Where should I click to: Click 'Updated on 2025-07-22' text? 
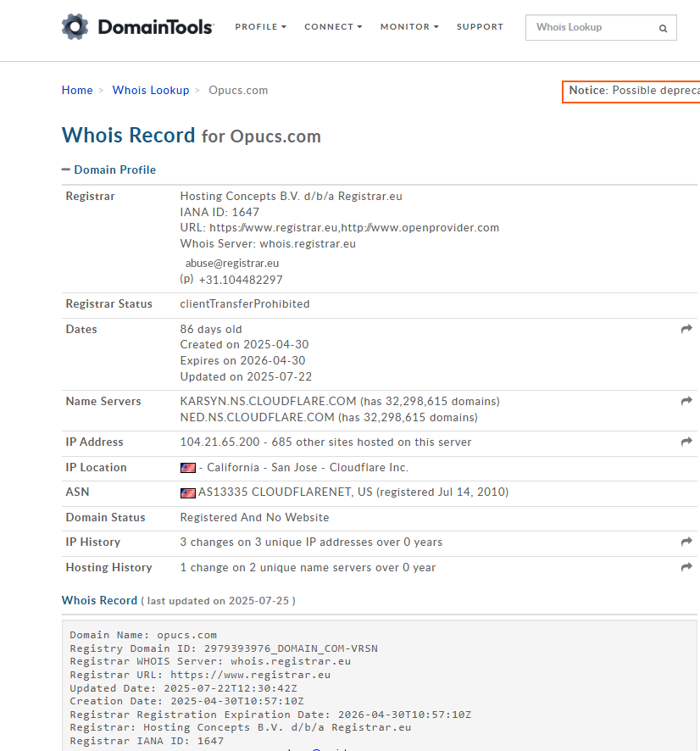[246, 377]
